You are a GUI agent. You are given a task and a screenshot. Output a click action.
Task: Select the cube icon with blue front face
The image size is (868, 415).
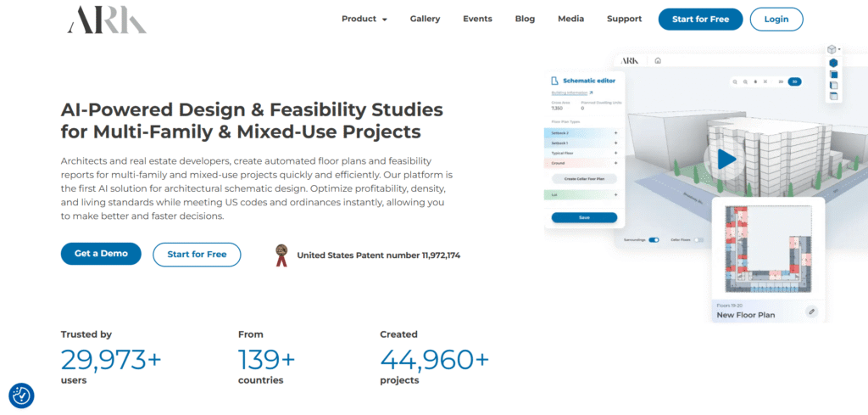pyautogui.click(x=834, y=74)
